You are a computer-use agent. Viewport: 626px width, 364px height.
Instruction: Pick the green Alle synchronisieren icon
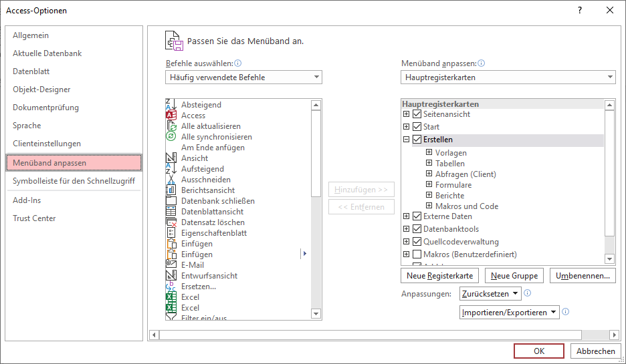click(171, 136)
